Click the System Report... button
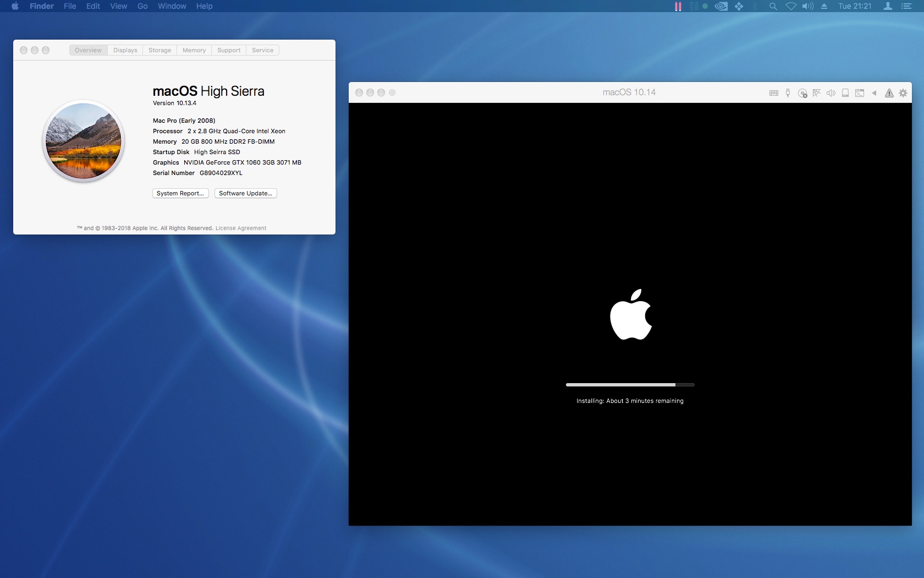 click(180, 193)
